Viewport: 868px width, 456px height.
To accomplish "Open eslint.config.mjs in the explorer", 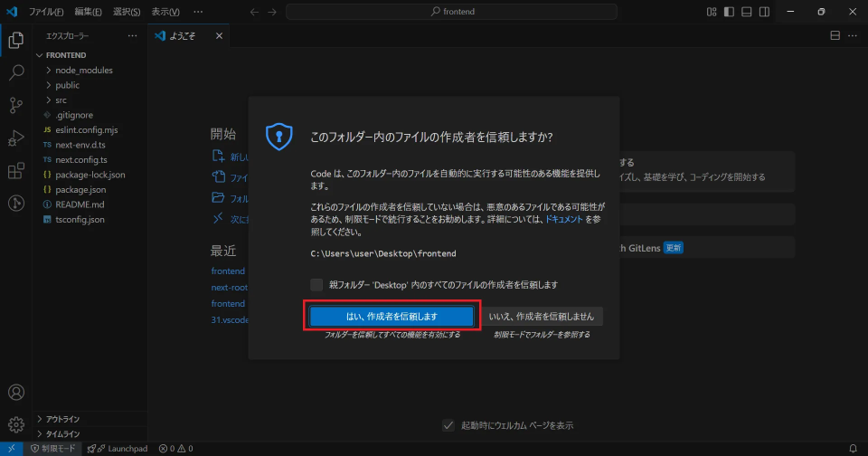I will (x=90, y=130).
